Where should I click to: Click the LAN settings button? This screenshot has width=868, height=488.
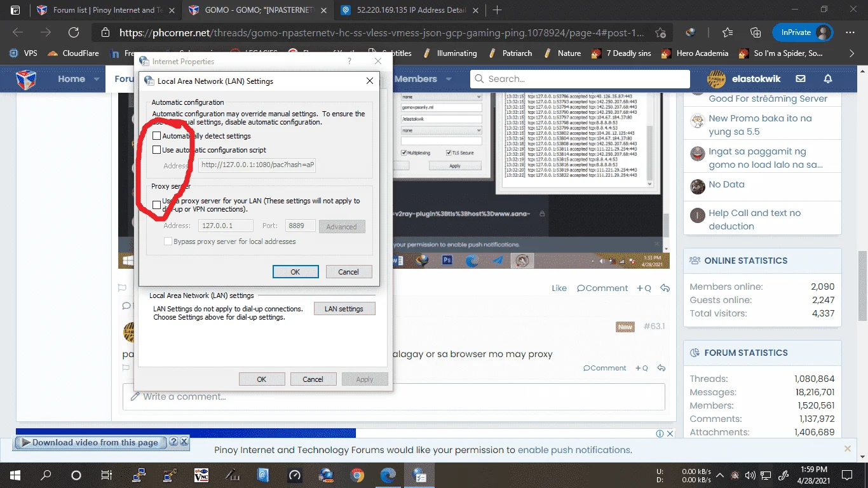click(x=344, y=309)
